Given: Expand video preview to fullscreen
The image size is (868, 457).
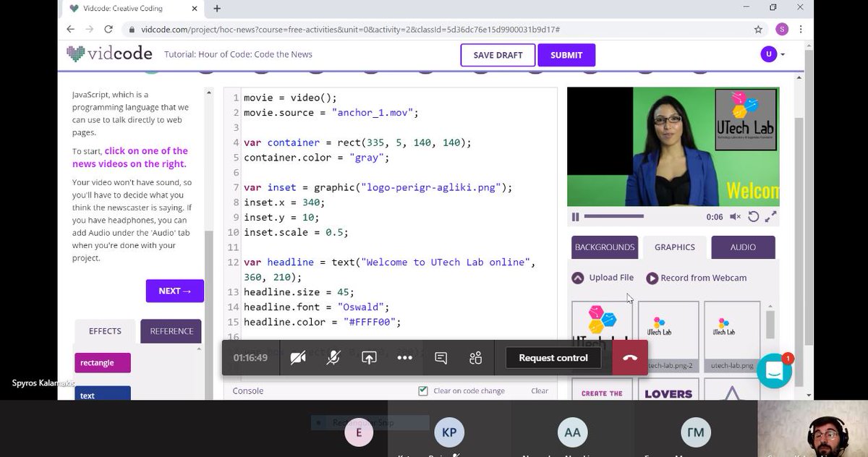Looking at the screenshot, I should [771, 217].
